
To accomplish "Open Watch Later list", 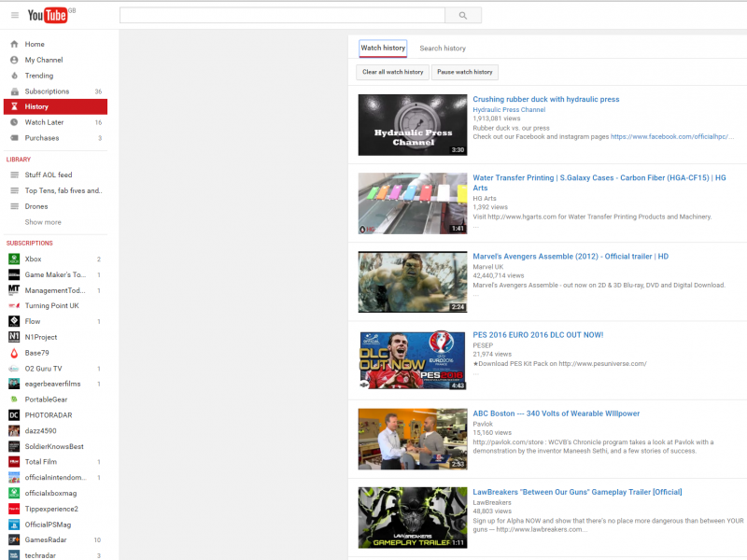I will [44, 122].
